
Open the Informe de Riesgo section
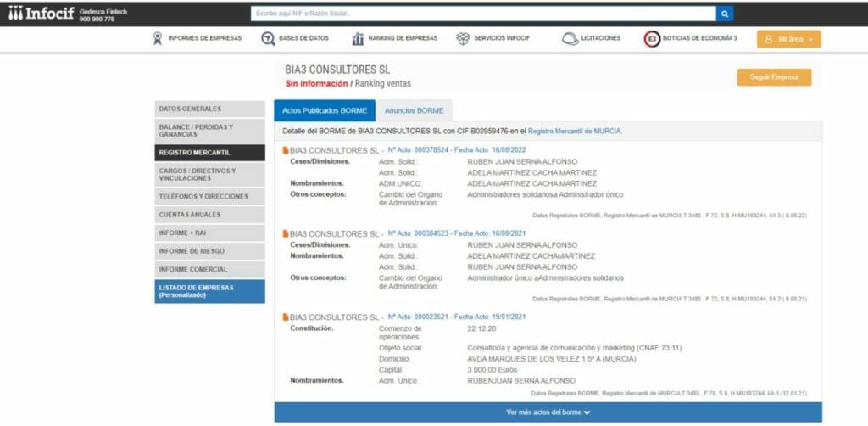click(x=209, y=251)
